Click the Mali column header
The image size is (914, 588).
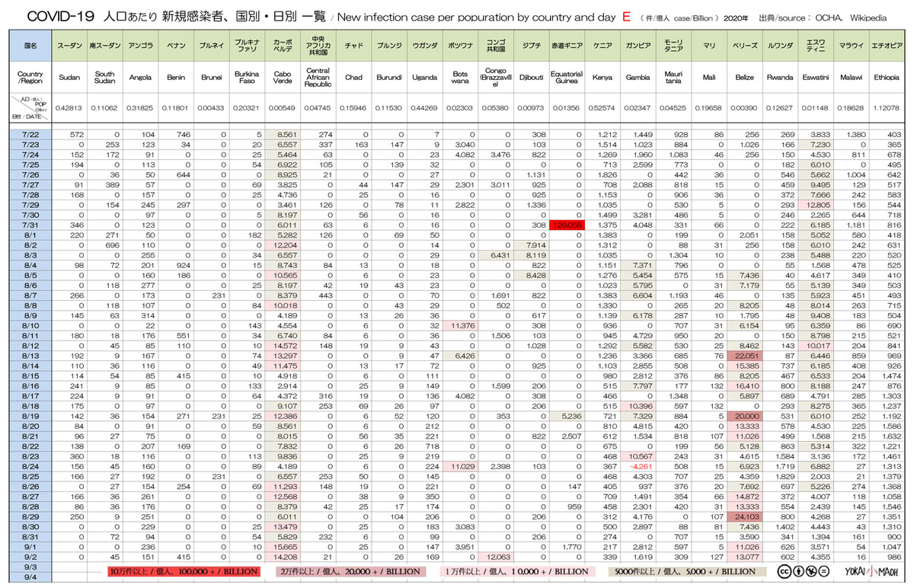(x=708, y=78)
